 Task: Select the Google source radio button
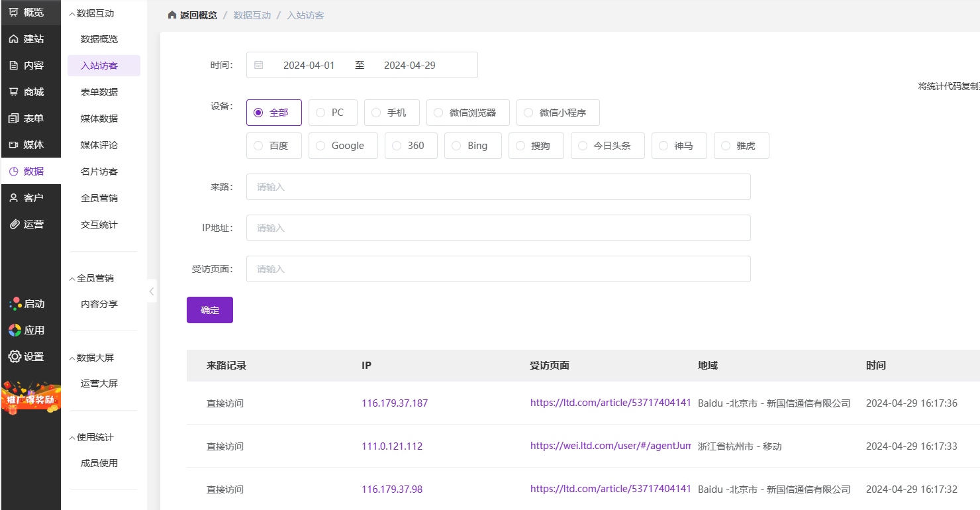[x=320, y=146]
